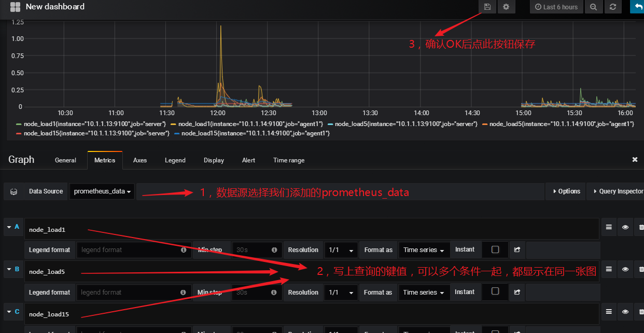Open the Query Inspector
644x333 pixels.
(x=617, y=191)
